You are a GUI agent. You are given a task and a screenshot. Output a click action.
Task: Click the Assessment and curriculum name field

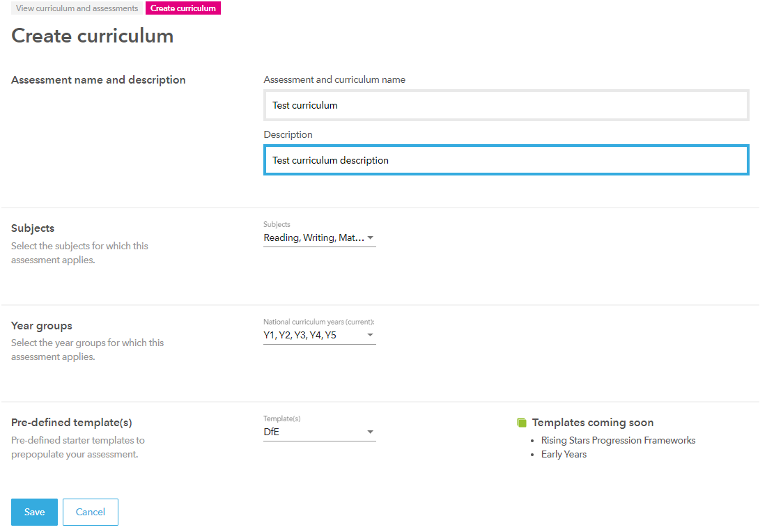pyautogui.click(x=506, y=105)
